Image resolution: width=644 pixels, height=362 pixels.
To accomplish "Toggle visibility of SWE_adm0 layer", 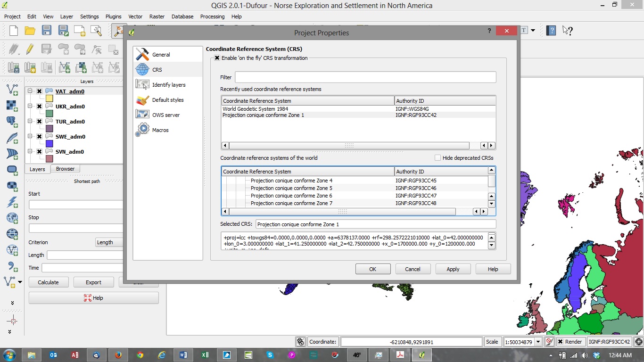I will [39, 137].
